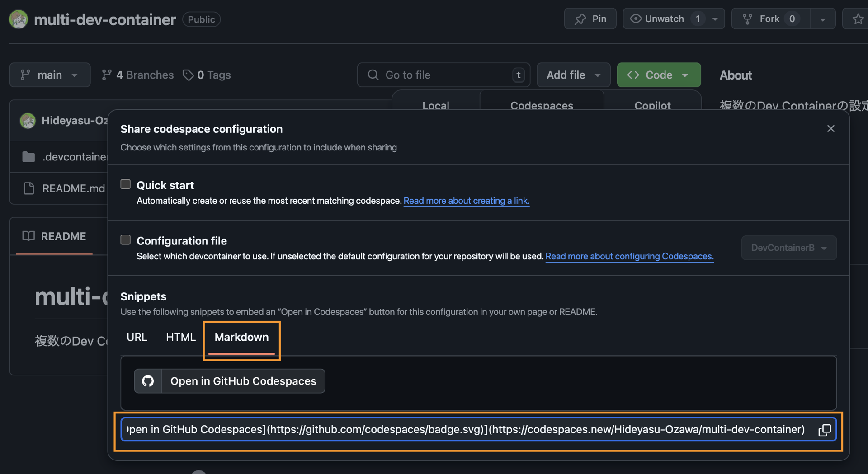Click the Fork count 0 badge
868x474 pixels.
coord(792,19)
